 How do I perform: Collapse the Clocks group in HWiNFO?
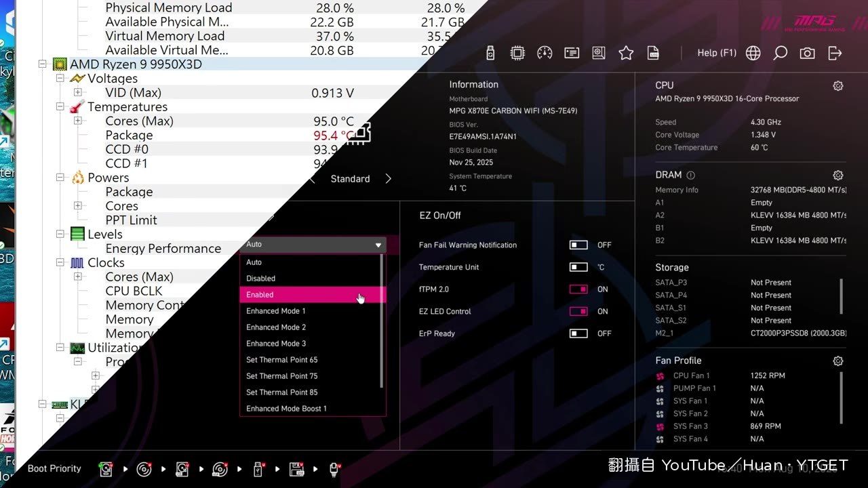pos(60,263)
